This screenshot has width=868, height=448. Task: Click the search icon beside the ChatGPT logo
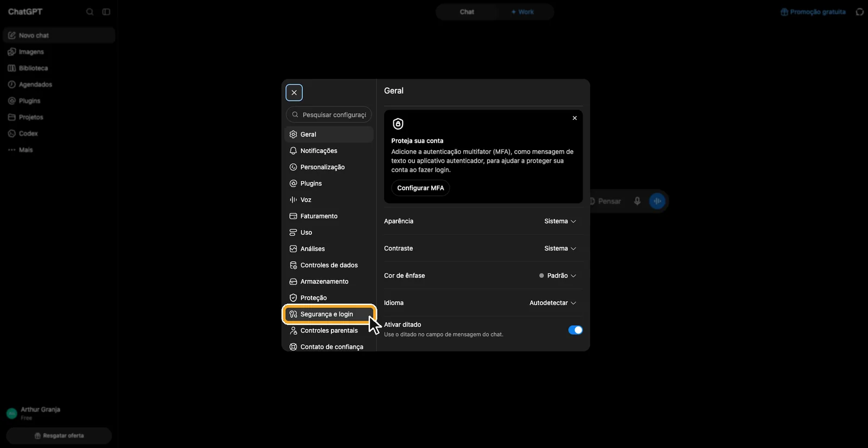point(90,12)
